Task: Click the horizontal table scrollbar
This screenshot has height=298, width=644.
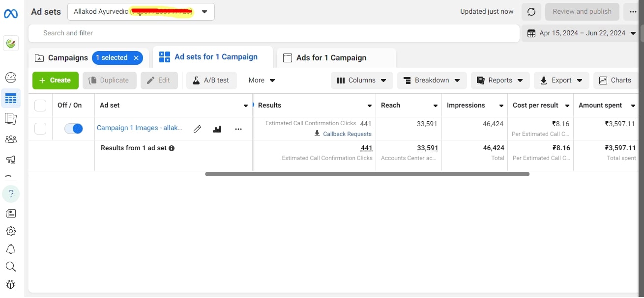Action: pyautogui.click(x=367, y=174)
